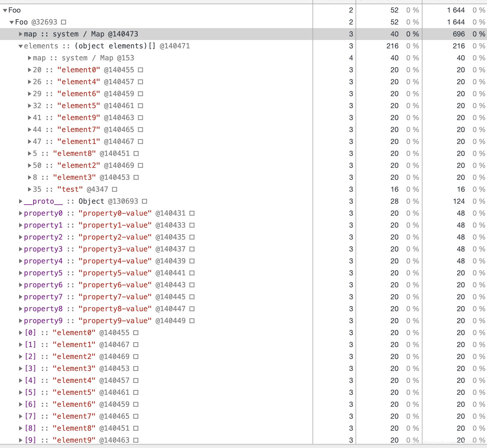Expand the __proto__ :: Object row
487x448 pixels.
click(x=21, y=201)
